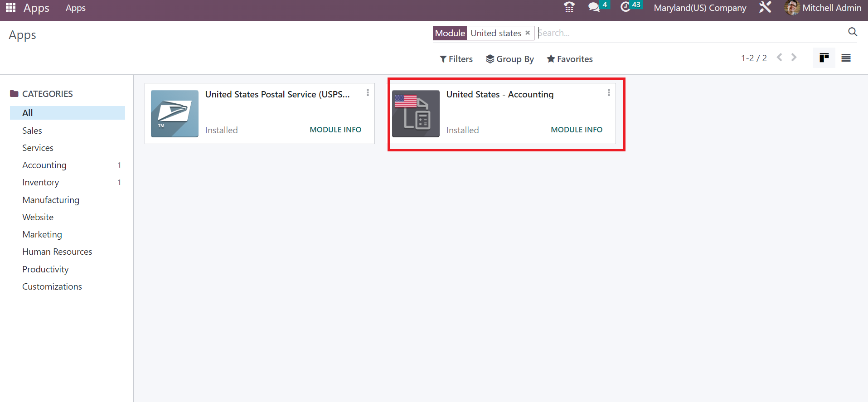Open the Favorites dropdown
The image size is (868, 402).
(570, 59)
